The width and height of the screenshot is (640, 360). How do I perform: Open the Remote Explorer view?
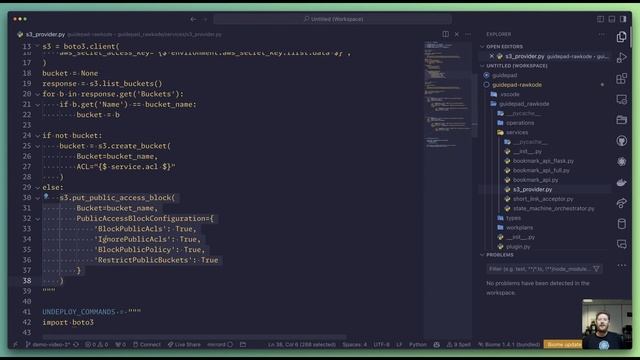(621, 99)
